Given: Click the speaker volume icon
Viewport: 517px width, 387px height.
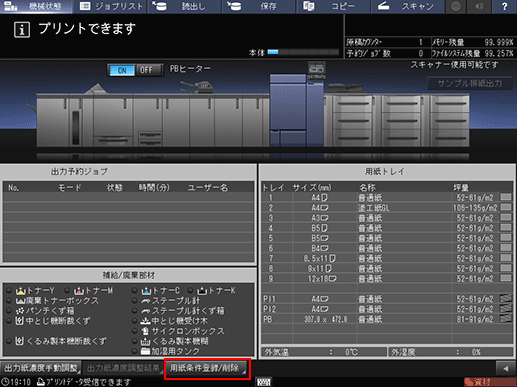Looking at the screenshot, I should 480,6.
